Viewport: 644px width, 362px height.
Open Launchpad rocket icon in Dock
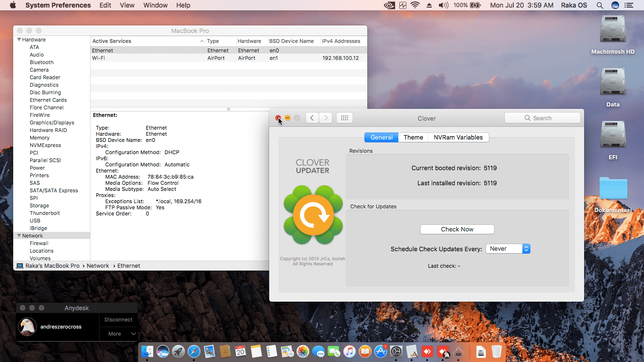click(178, 351)
